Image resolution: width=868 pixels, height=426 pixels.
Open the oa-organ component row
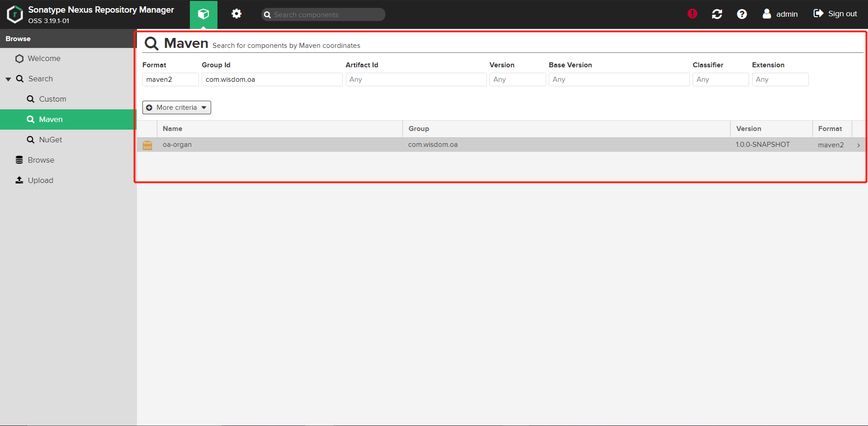502,145
